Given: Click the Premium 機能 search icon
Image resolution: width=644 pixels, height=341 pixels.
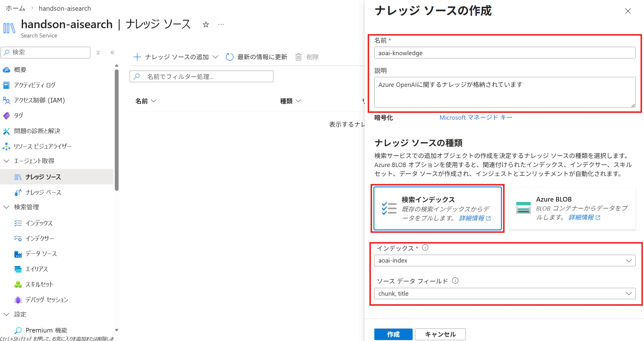Looking at the screenshot, I should (18, 330).
